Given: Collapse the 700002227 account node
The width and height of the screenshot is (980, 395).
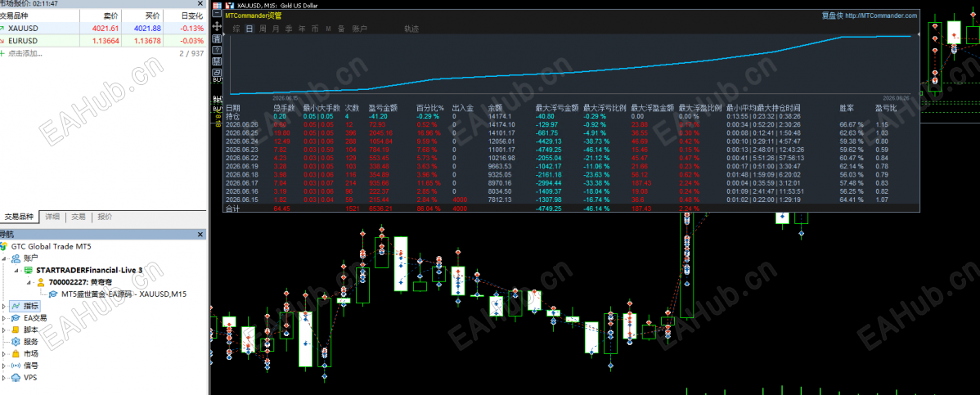Looking at the screenshot, I should pos(30,282).
